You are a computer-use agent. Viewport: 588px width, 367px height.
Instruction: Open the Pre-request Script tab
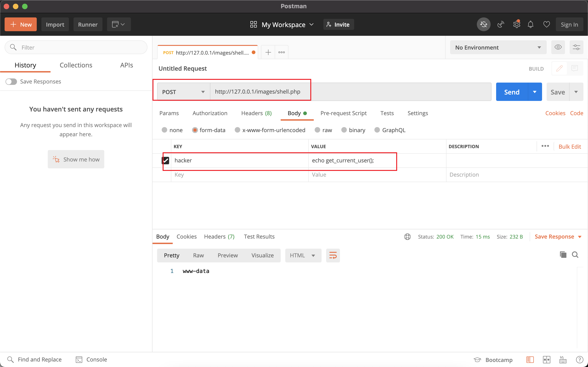[x=343, y=113]
